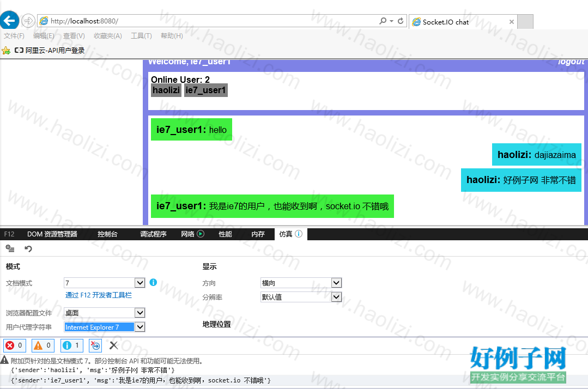Open the search dropdown arrow beside magnifier
The height and width of the screenshot is (389, 588).
tap(391, 21)
